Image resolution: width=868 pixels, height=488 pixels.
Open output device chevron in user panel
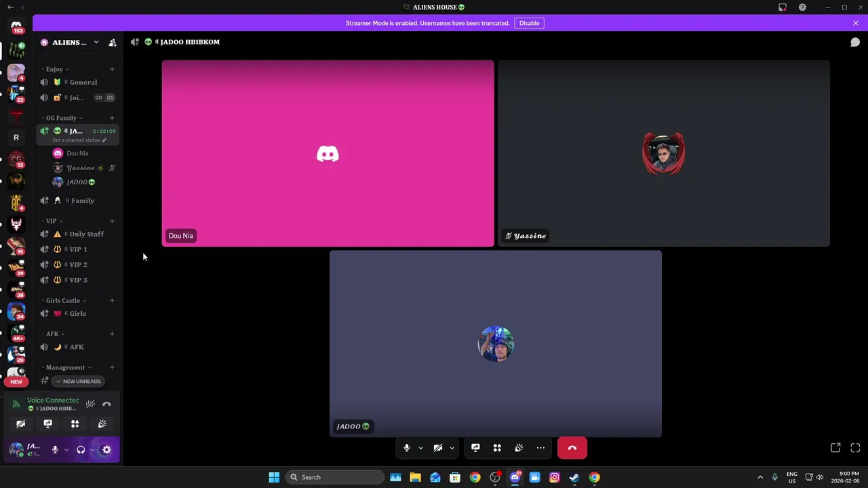pos(92,449)
